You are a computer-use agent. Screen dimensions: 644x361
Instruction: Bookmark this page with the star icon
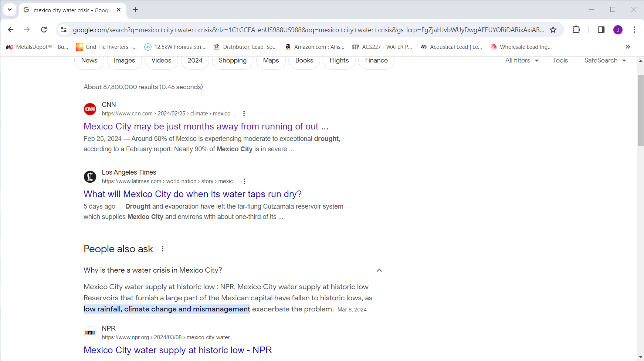[x=553, y=30]
